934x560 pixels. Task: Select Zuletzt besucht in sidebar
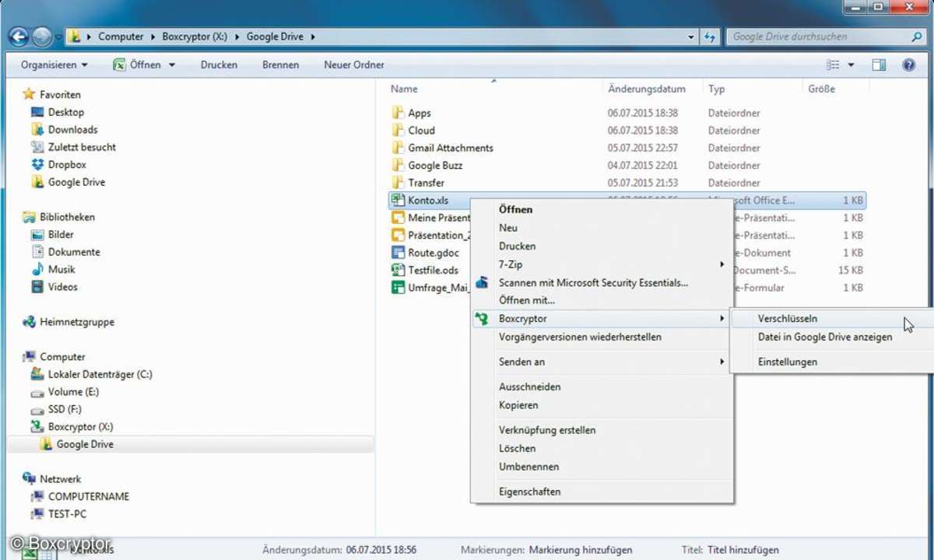82,147
